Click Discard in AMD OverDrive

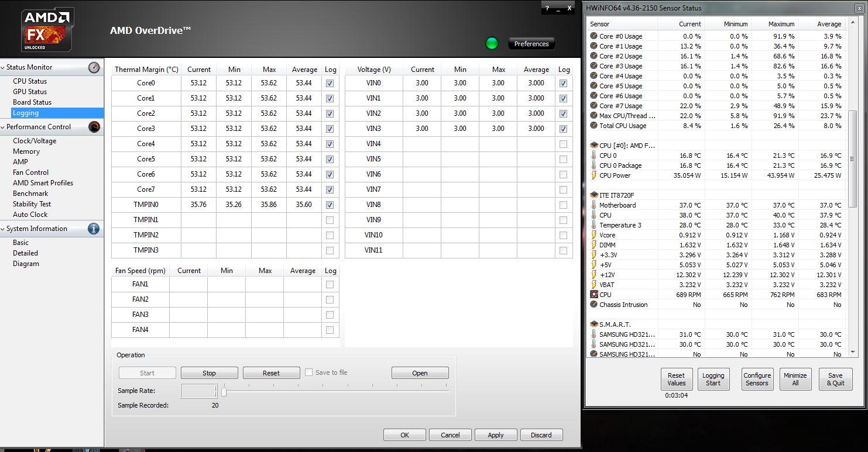coord(541,435)
